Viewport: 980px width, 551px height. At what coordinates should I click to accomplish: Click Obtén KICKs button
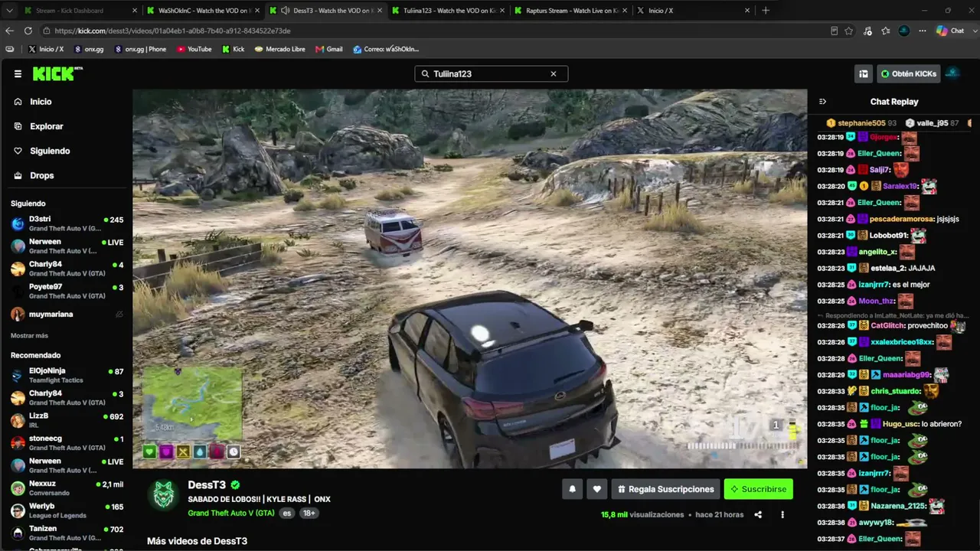click(909, 74)
